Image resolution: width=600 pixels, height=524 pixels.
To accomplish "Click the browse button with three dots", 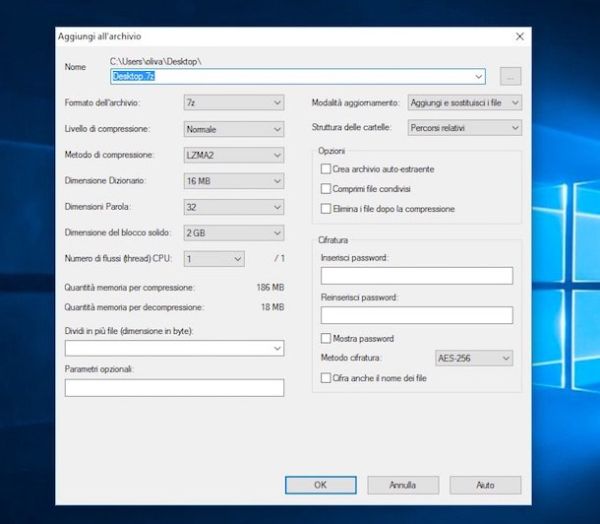I will 510,75.
